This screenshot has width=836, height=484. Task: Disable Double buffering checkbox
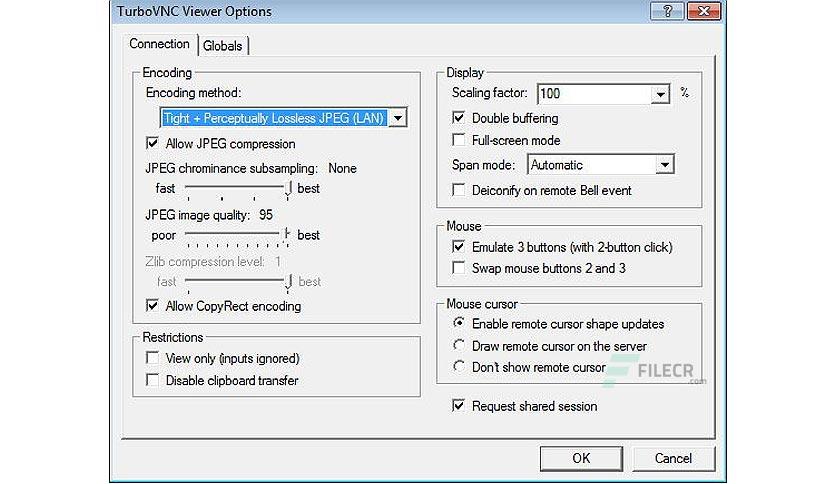click(459, 117)
